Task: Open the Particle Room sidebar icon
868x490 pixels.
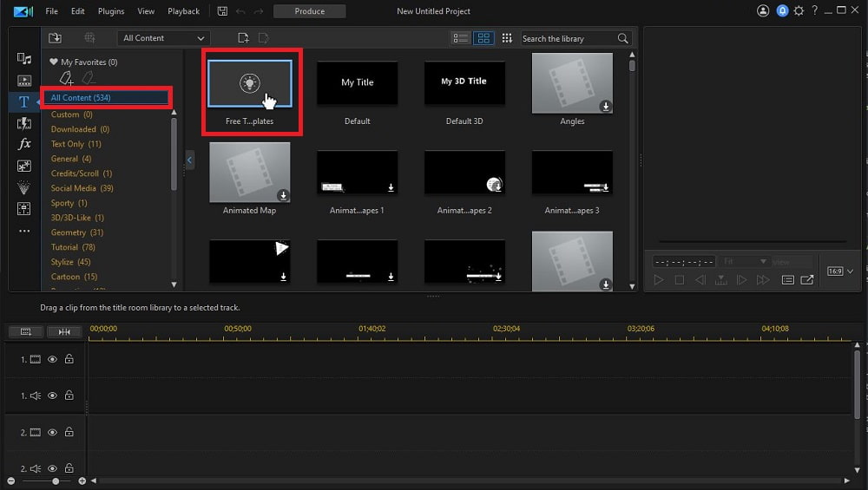Action: pos(23,188)
